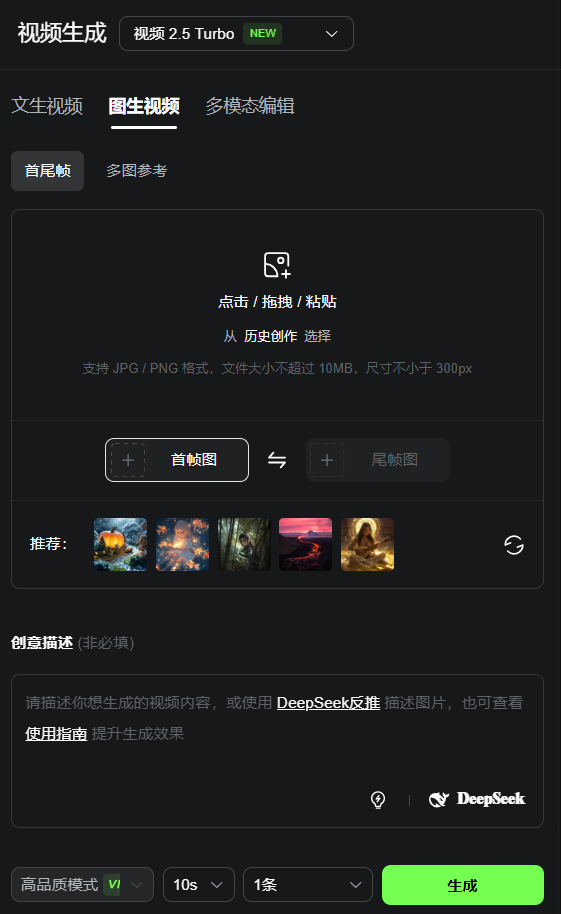Open the 视频 2.5 Turbo model dropdown
The image size is (561, 914).
coord(236,34)
